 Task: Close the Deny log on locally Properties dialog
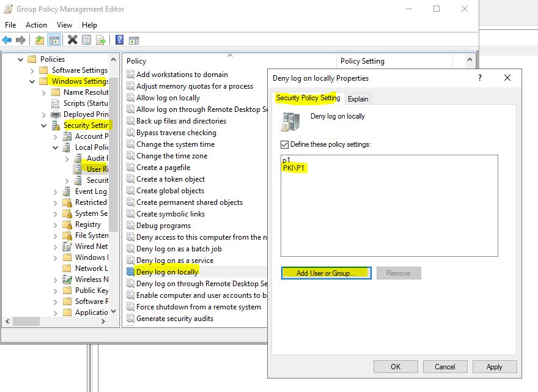click(x=507, y=78)
